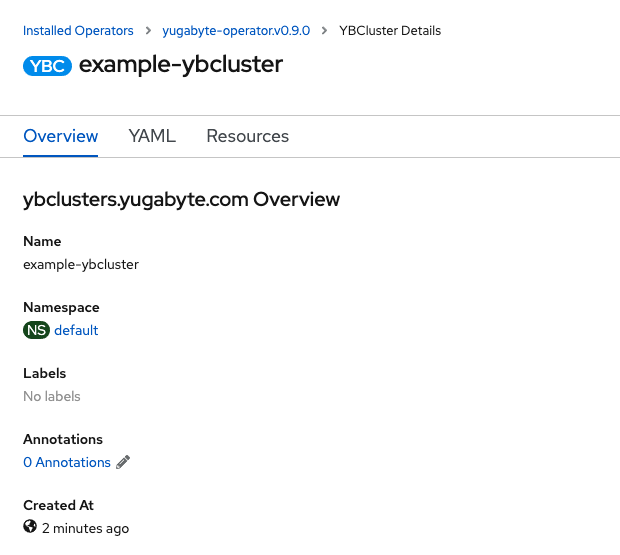Click the pencil icon beside Annotations
This screenshot has height=555, width=620.
[x=123, y=462]
